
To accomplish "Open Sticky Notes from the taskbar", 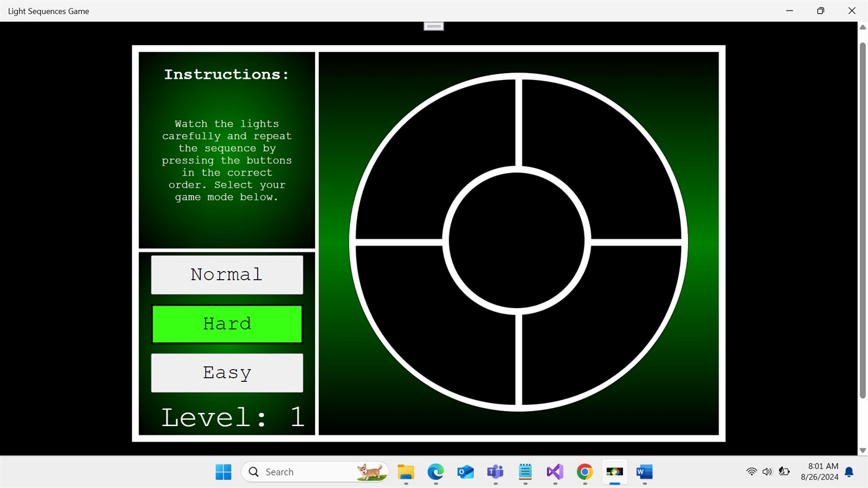I will click(524, 471).
